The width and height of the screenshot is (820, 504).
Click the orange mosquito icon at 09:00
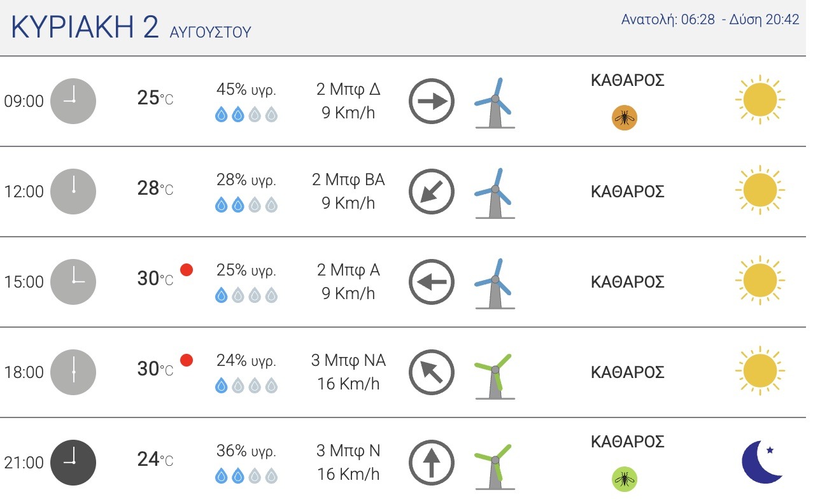coord(625,118)
